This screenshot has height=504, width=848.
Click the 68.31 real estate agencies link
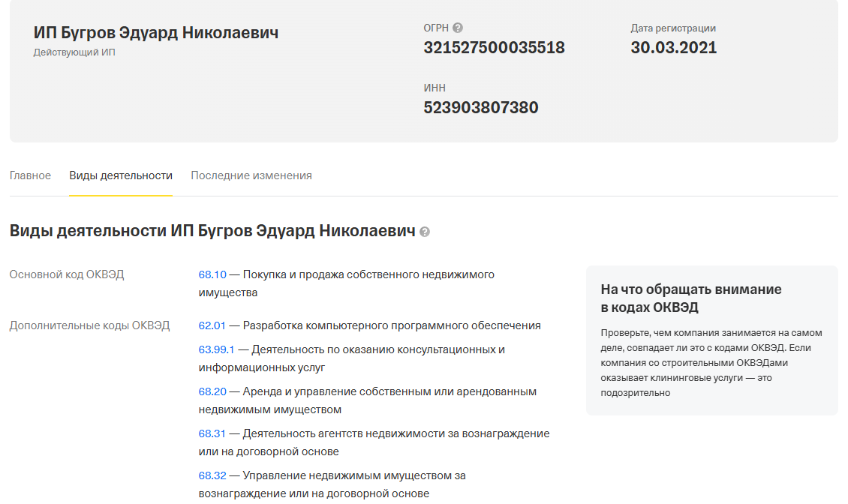pyautogui.click(x=212, y=433)
